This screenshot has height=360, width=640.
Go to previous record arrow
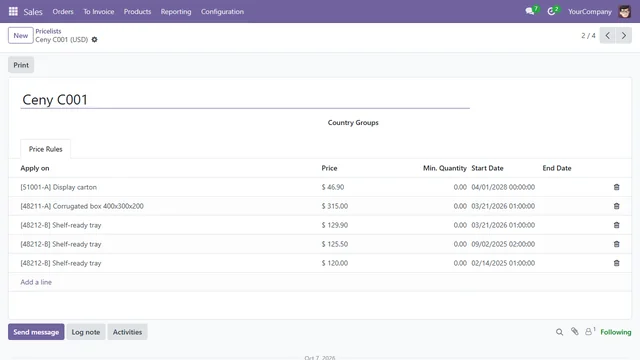(x=607, y=36)
